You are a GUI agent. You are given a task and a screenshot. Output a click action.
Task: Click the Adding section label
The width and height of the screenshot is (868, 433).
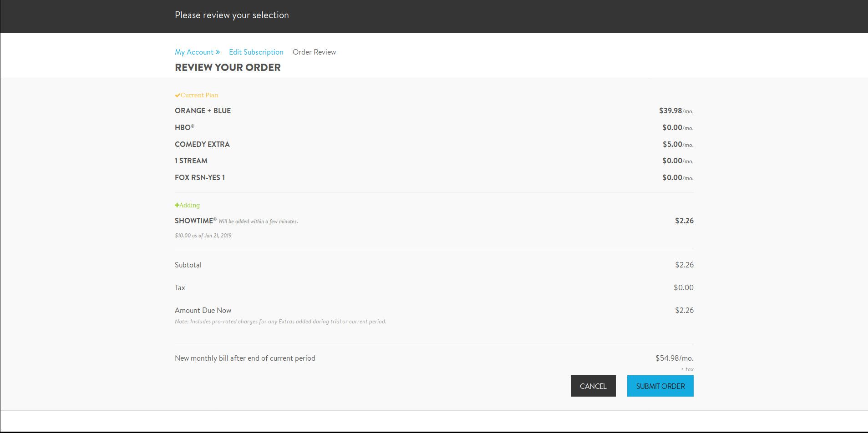click(x=189, y=205)
